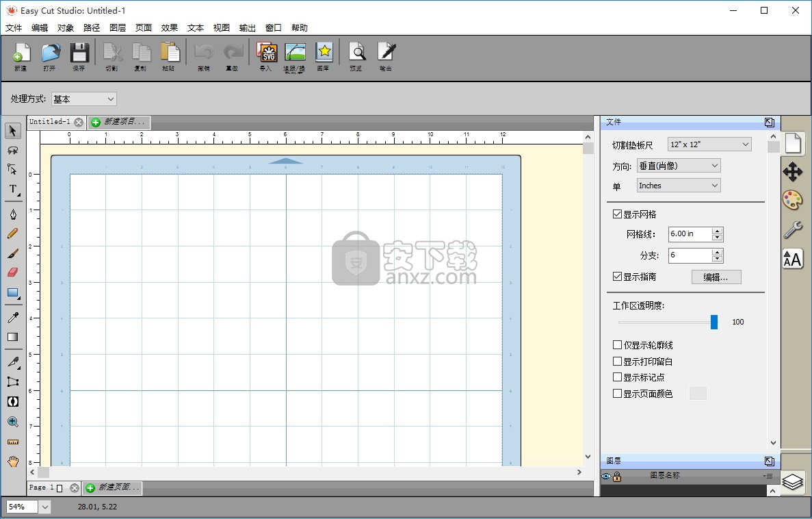Click the 编辑... guides button
812x519 pixels.
click(x=716, y=277)
